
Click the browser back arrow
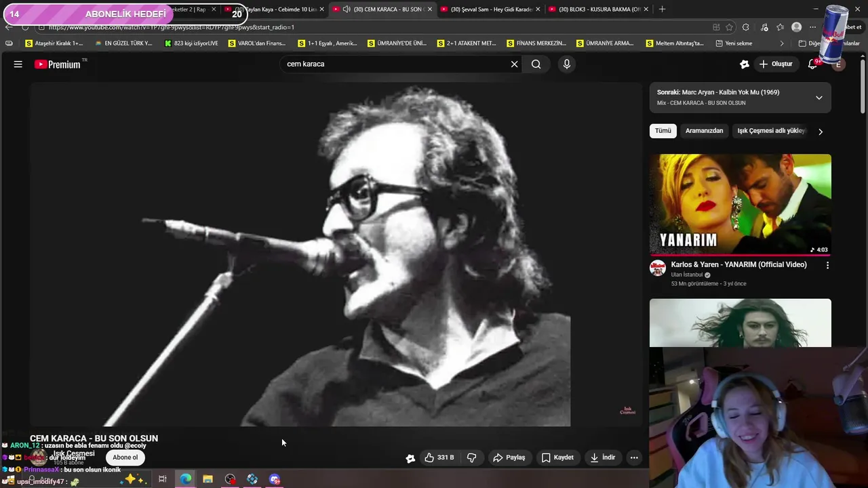tap(8, 27)
